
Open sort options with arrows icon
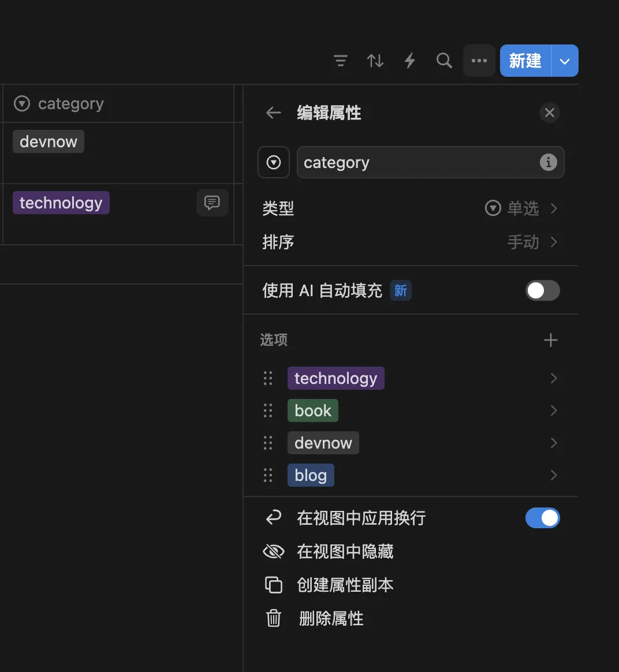(x=375, y=61)
